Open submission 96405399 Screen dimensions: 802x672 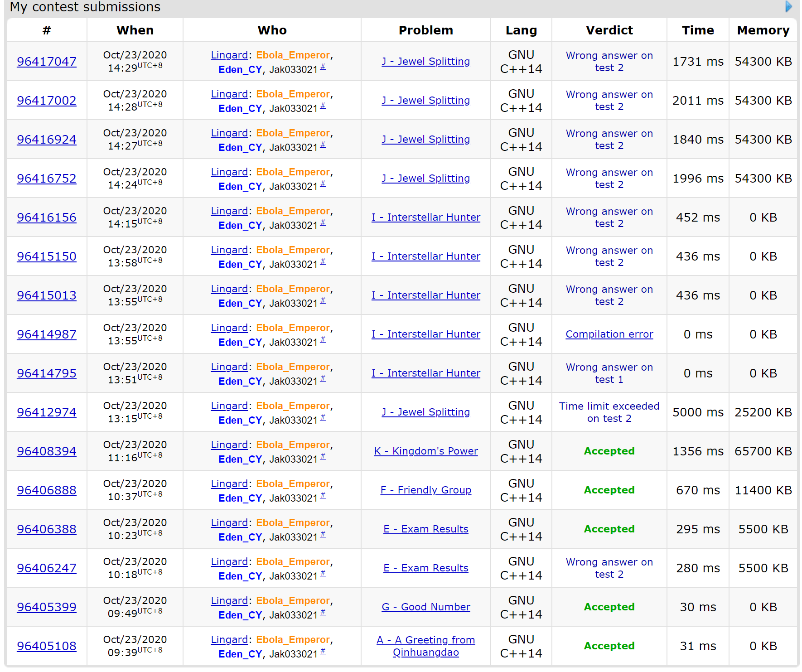pos(47,607)
